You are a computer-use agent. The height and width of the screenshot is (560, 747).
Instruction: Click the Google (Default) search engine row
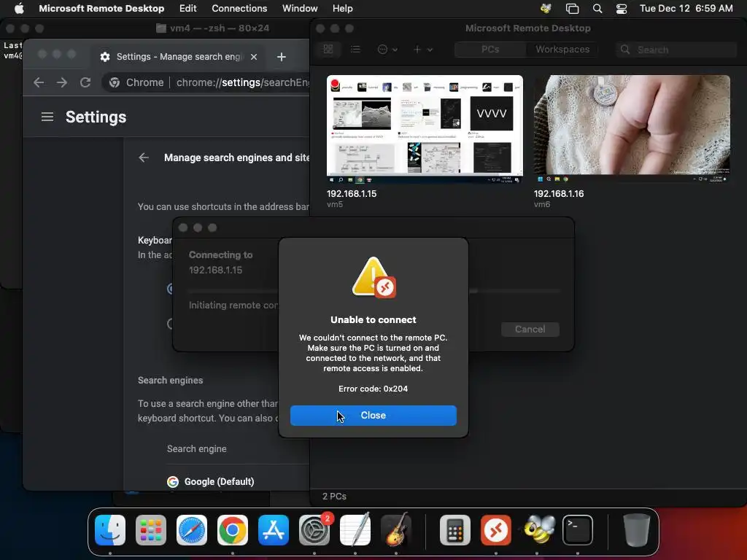[238, 481]
